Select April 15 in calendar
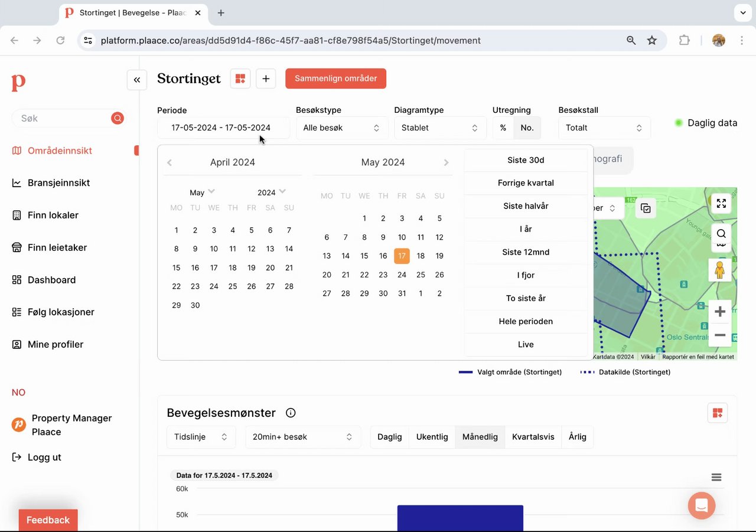This screenshot has width=756, height=532. pyautogui.click(x=176, y=268)
